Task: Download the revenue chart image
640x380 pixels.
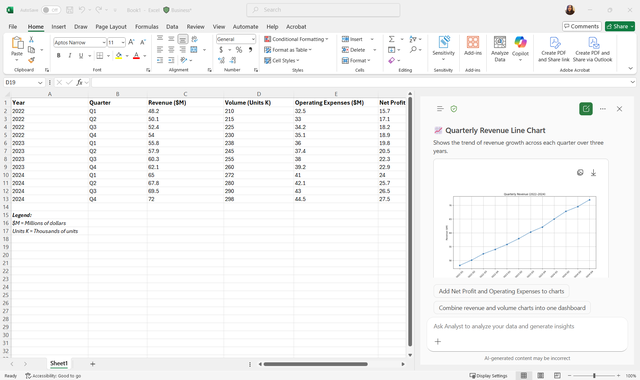Action: pos(593,173)
